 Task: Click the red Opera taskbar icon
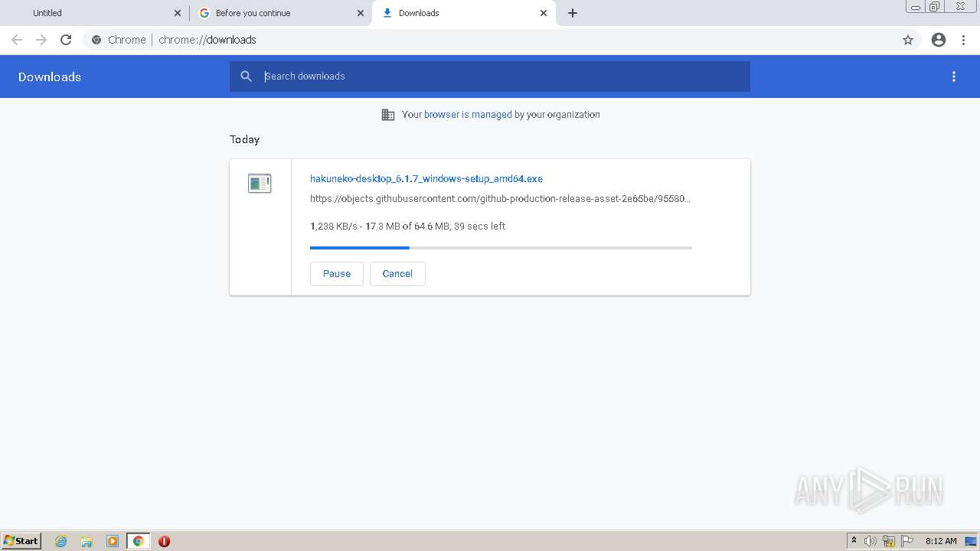pos(164,541)
